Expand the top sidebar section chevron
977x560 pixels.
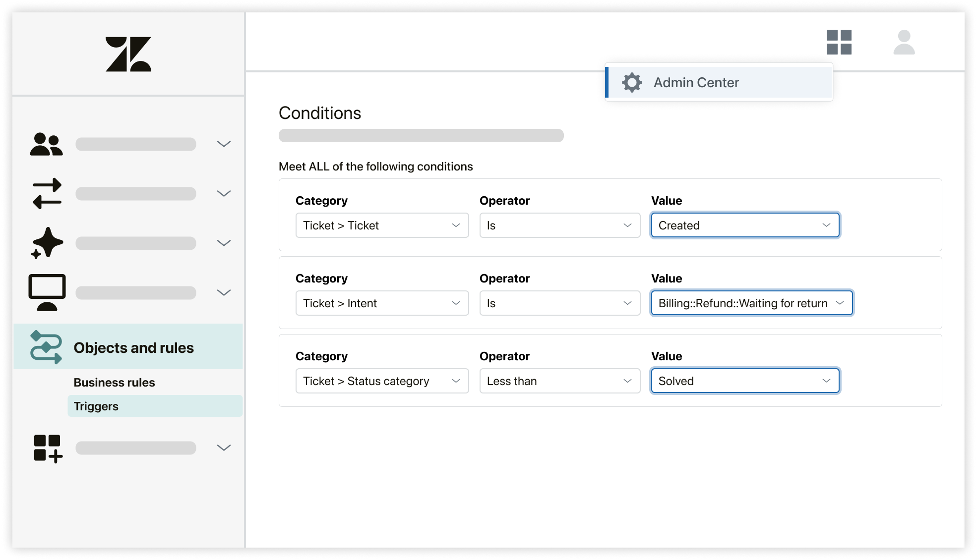tap(224, 144)
